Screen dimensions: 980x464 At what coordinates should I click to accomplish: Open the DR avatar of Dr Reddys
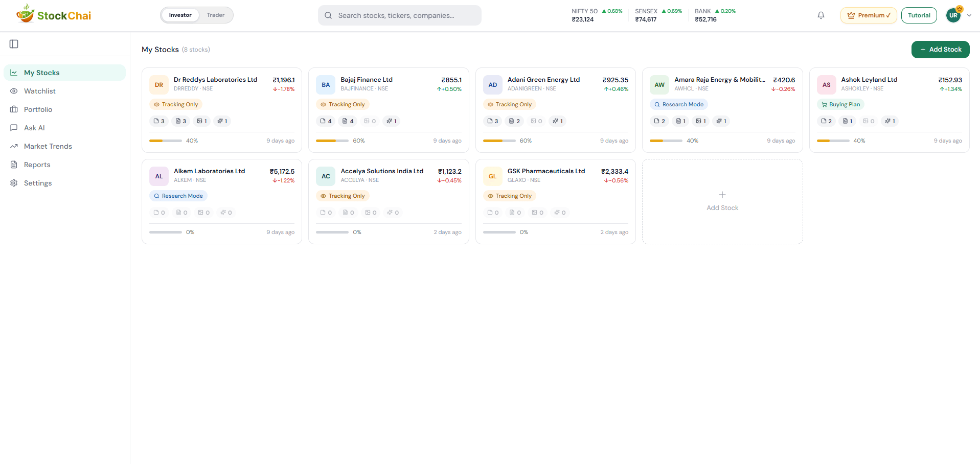tap(159, 85)
